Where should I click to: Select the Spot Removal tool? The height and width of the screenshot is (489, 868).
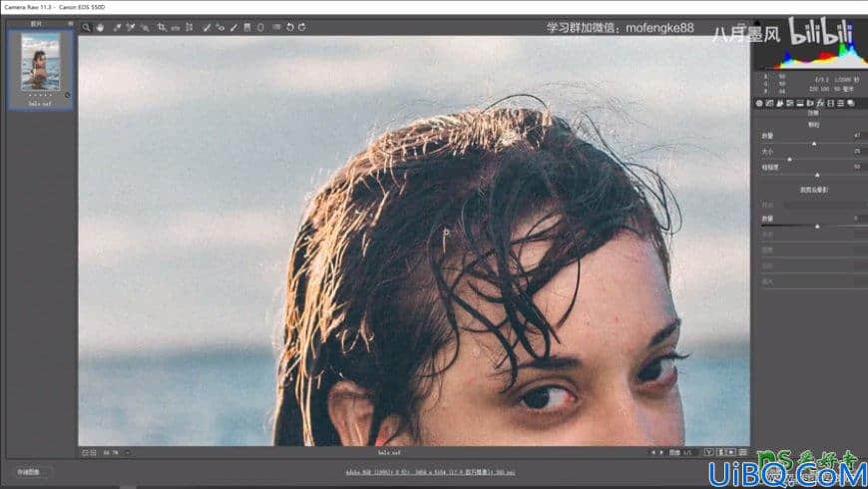tap(207, 27)
